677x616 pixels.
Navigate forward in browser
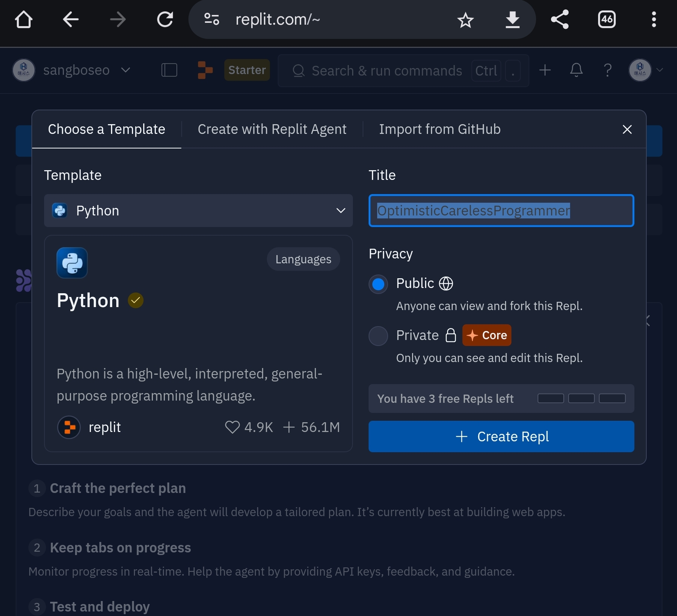[118, 19]
